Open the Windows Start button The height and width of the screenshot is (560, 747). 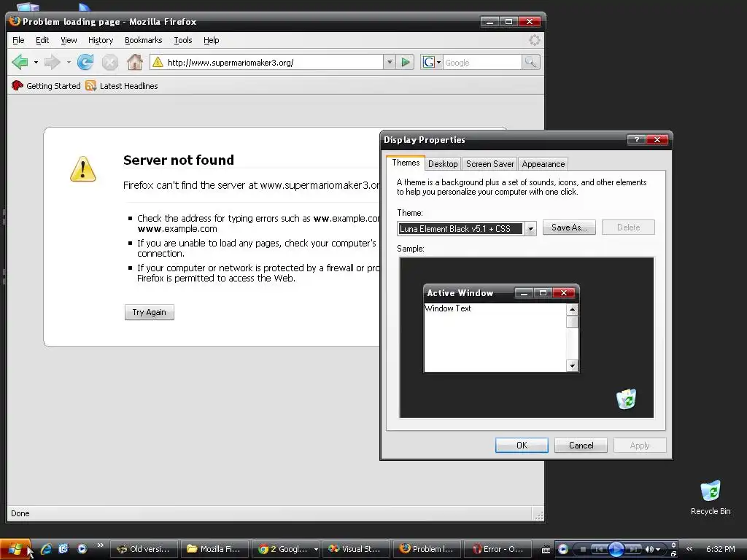(16, 548)
